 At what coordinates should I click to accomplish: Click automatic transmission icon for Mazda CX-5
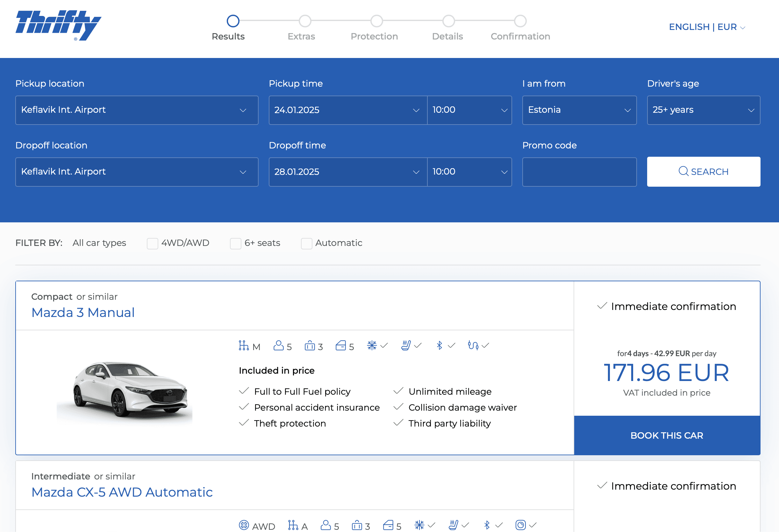coord(293,525)
